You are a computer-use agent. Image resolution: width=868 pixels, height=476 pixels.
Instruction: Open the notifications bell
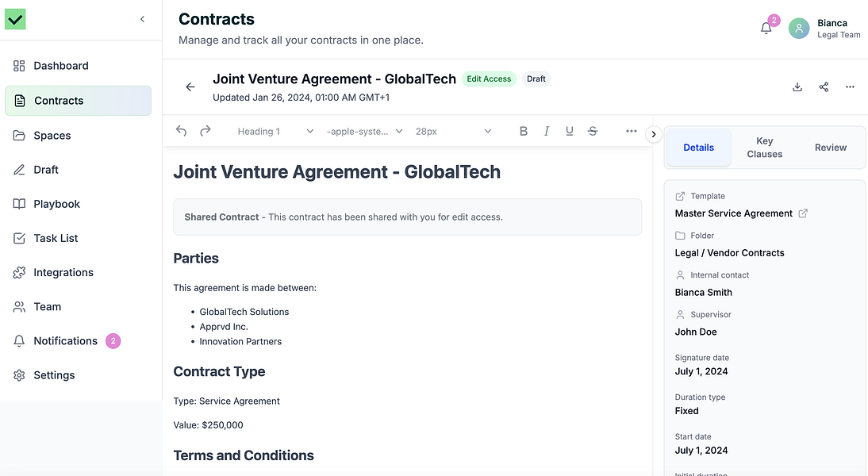point(765,26)
